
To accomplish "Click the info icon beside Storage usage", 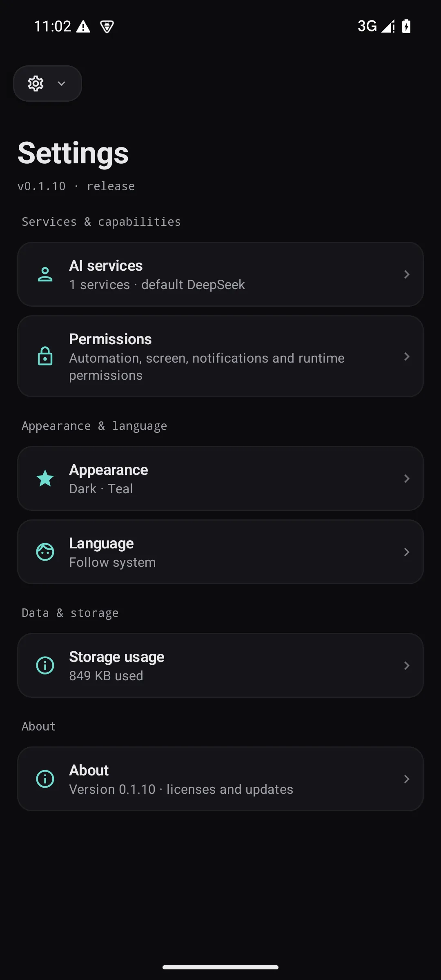I will 45,666.
